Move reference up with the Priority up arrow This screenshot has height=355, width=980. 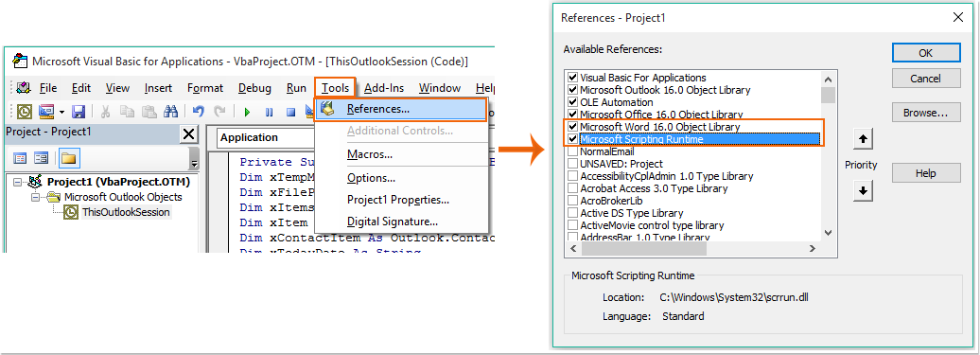click(x=863, y=140)
